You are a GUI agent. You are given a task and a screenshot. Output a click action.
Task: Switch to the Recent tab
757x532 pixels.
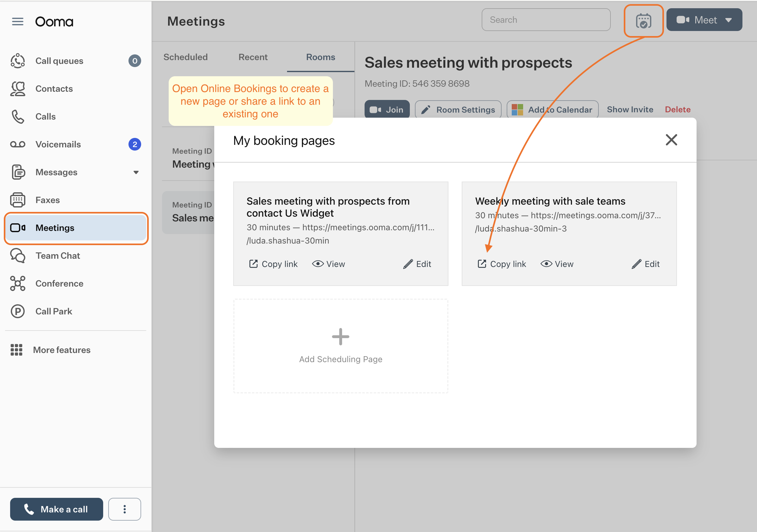tap(253, 57)
